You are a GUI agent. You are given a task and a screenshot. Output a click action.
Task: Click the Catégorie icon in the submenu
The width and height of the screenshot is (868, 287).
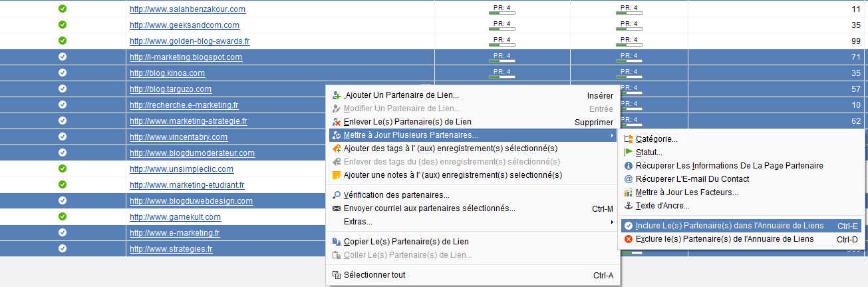629,139
